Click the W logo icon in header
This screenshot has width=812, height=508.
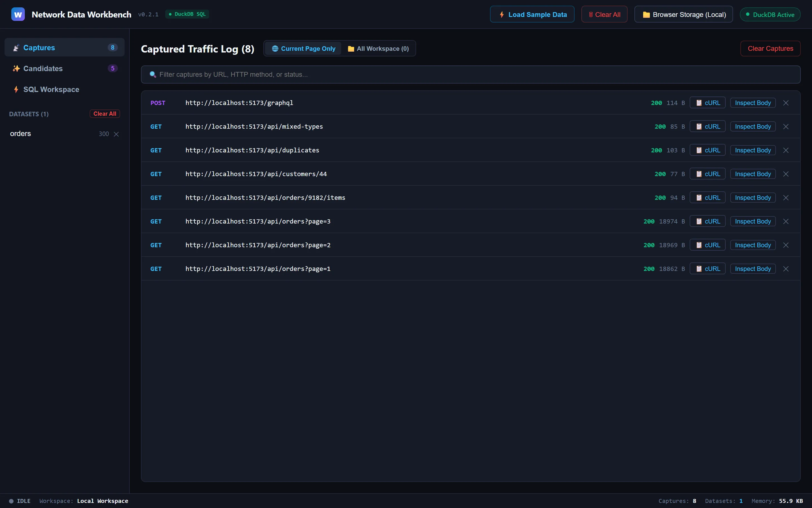pos(18,14)
